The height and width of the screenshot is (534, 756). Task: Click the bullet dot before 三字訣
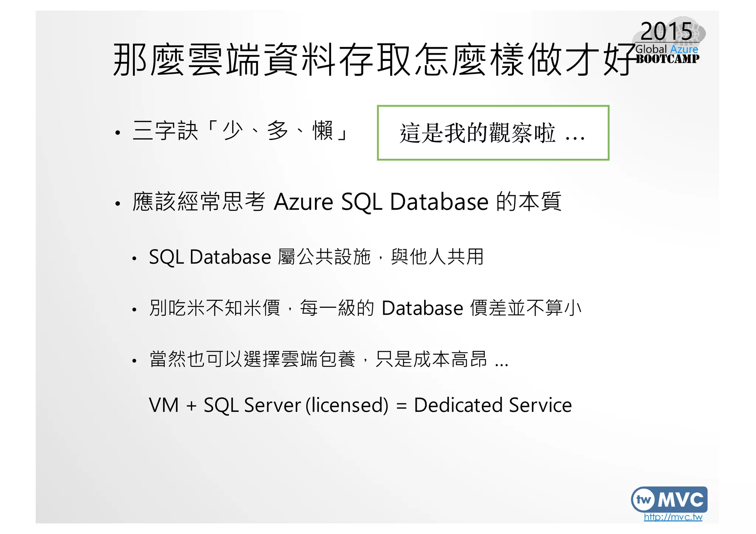coord(117,133)
